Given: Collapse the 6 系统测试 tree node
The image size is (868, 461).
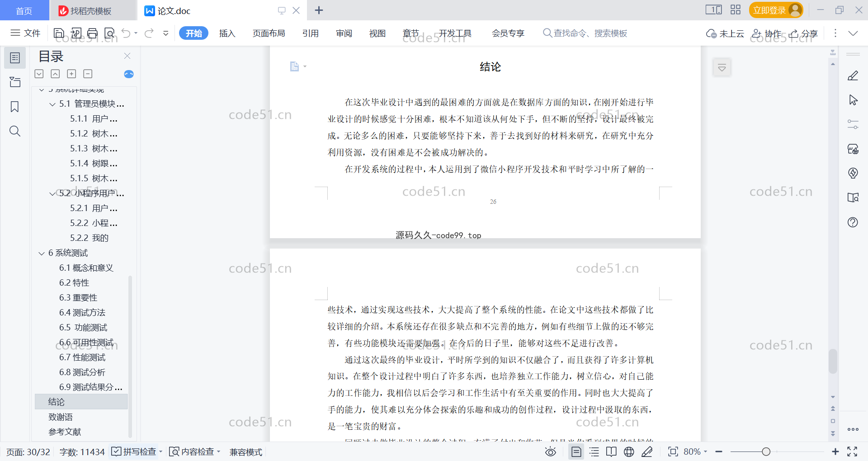Looking at the screenshot, I should 42,253.
